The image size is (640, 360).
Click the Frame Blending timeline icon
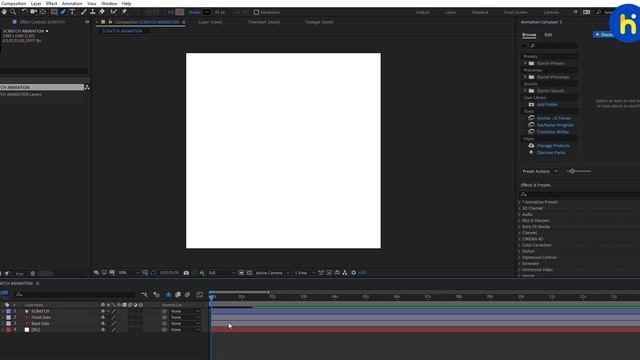(178, 294)
